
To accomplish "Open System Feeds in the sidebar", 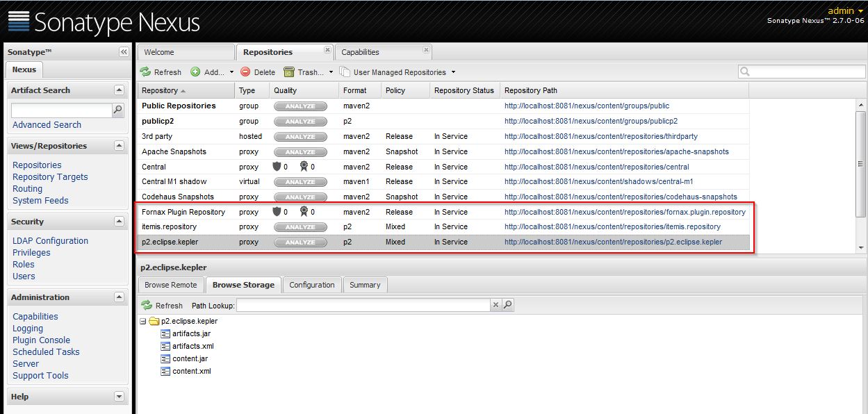I will point(40,201).
